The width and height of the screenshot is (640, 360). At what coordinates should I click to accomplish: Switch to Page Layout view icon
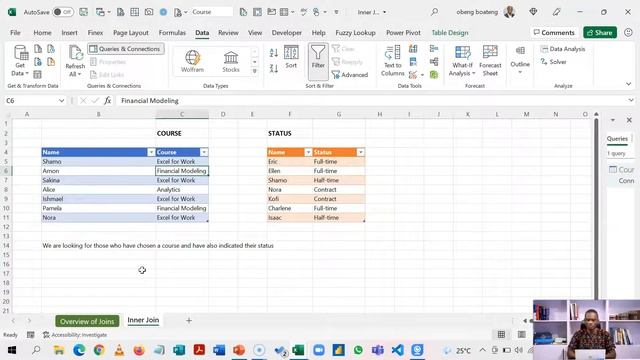(522, 335)
